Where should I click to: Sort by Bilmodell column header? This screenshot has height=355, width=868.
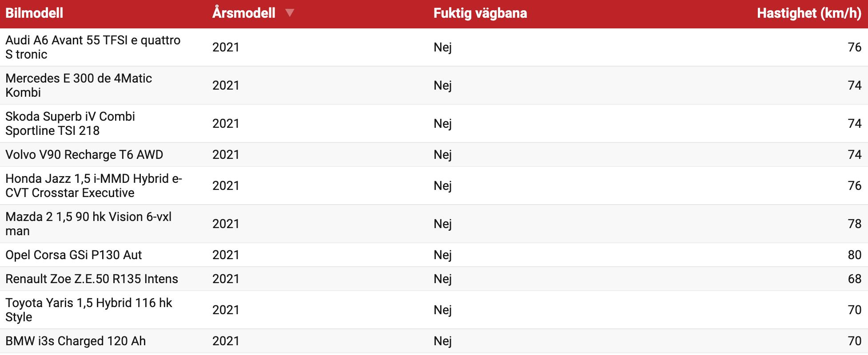[x=34, y=13]
